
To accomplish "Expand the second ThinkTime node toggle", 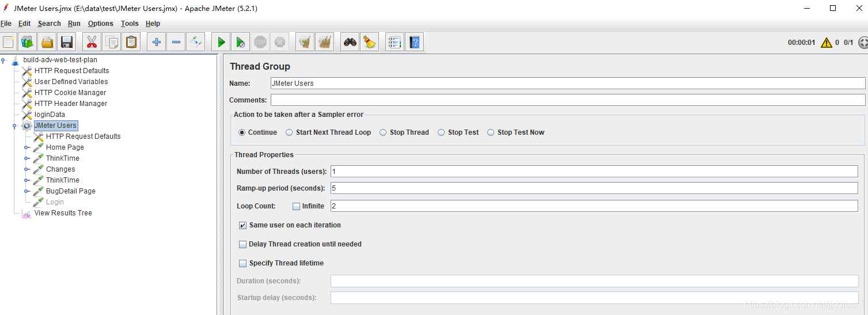I will coord(26,180).
